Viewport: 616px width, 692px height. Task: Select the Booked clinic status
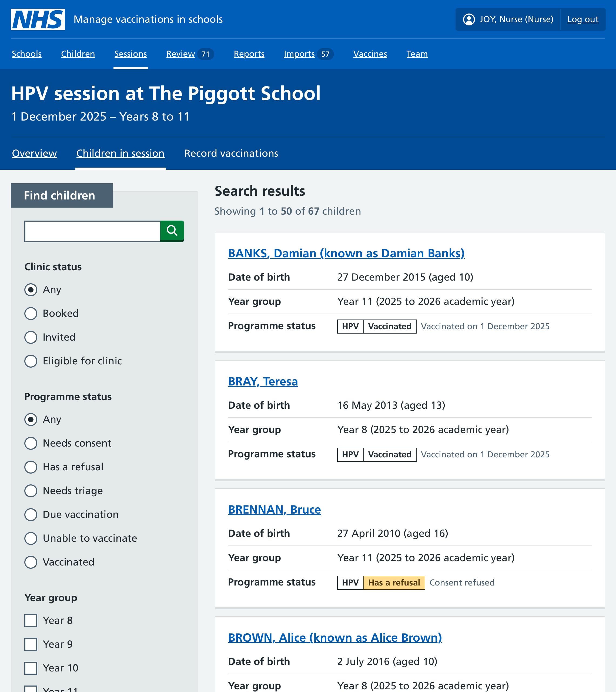click(x=31, y=313)
